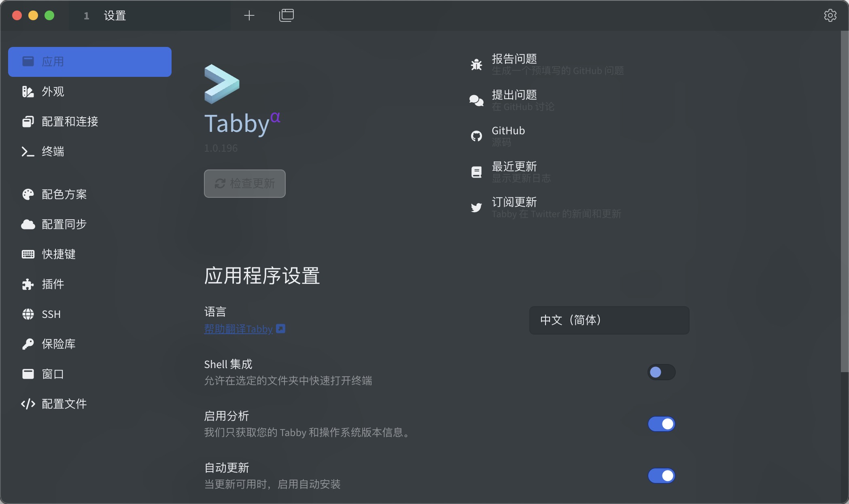
Task: Open a new tab with the plus button
Action: pyautogui.click(x=249, y=15)
